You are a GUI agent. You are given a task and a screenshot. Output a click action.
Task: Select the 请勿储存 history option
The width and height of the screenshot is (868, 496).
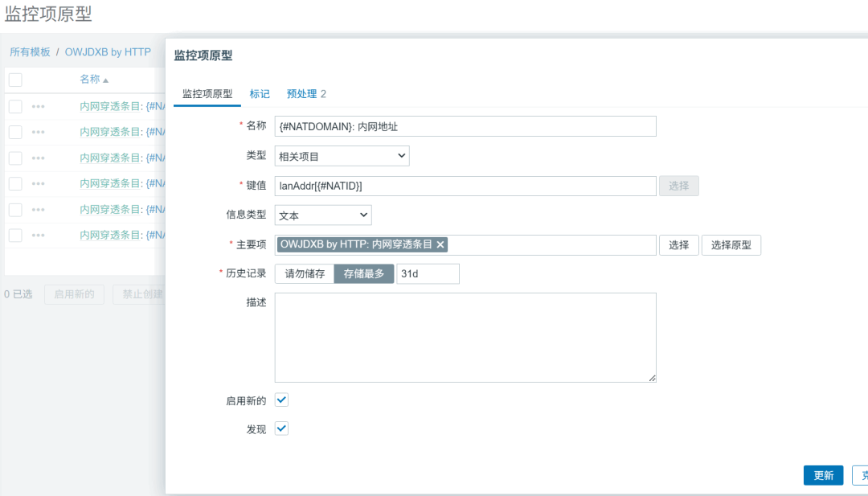[305, 274]
